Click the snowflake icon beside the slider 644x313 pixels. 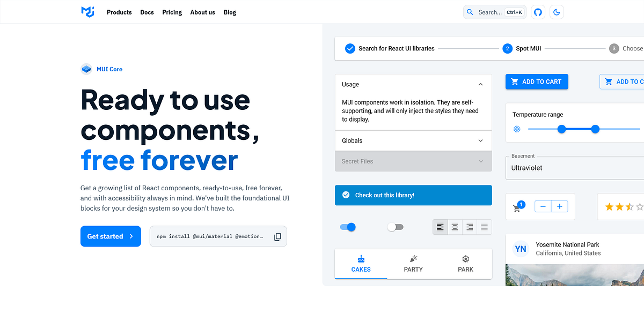click(x=517, y=129)
